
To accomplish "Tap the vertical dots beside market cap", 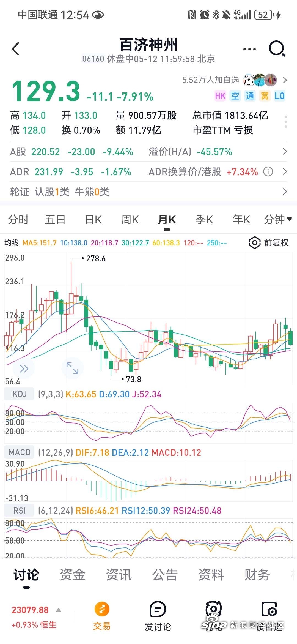I will tap(286, 122).
